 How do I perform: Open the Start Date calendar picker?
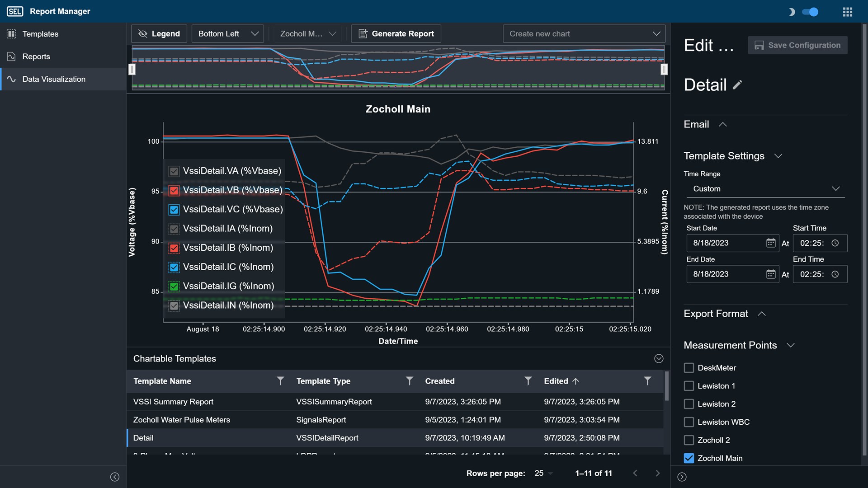[771, 243]
